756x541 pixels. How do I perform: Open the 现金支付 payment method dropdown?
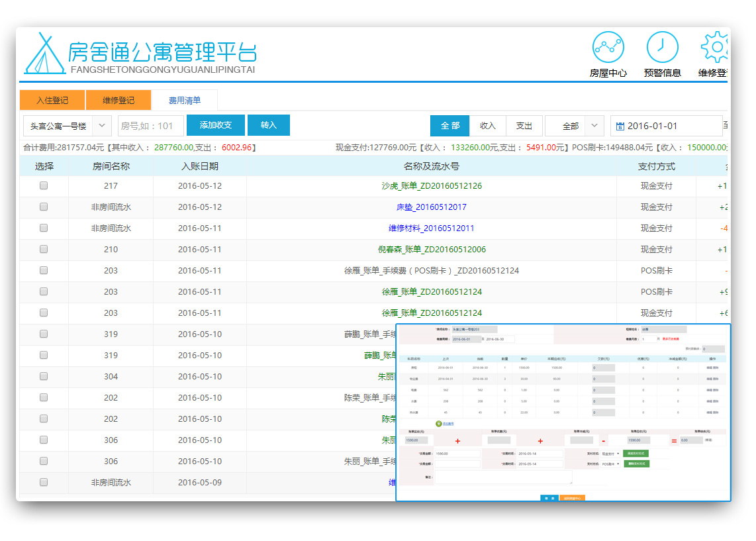[x=610, y=454]
